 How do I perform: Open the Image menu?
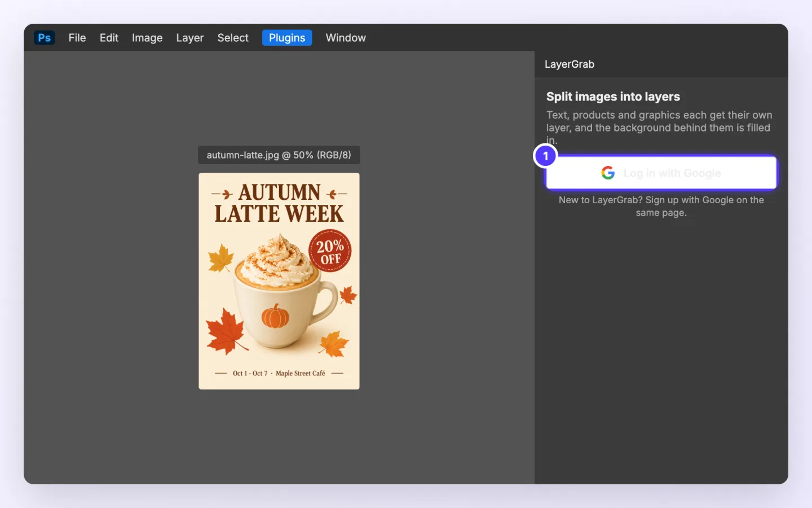pyautogui.click(x=147, y=38)
